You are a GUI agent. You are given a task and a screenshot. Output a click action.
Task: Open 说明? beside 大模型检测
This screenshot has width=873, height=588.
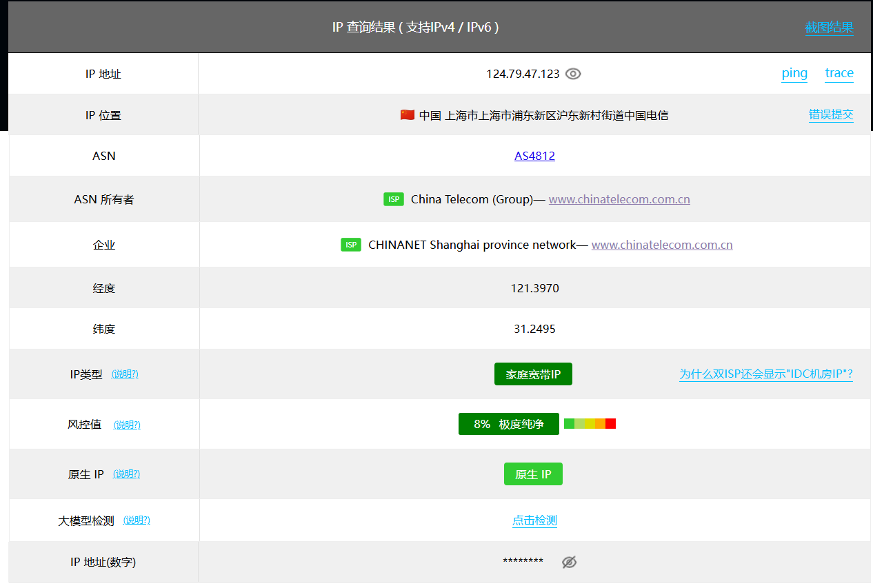click(137, 520)
